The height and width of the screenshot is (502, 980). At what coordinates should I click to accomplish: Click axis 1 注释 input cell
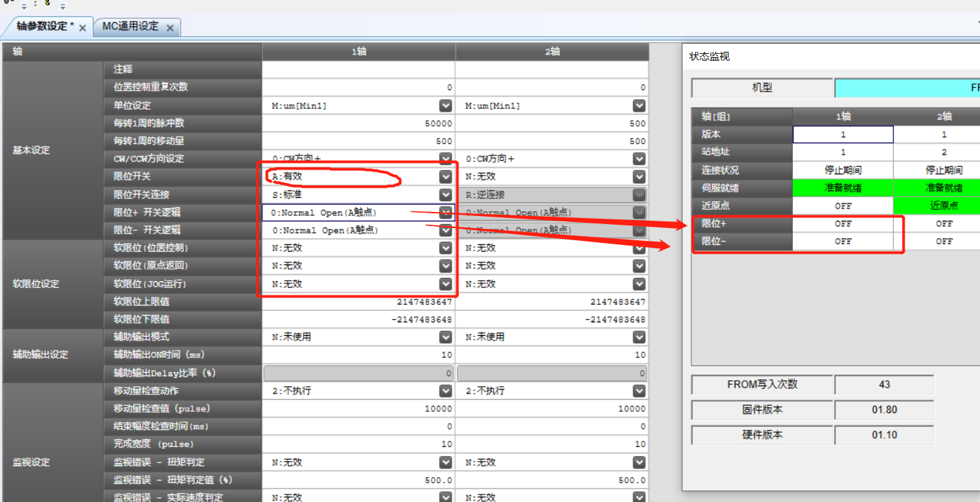[358, 69]
